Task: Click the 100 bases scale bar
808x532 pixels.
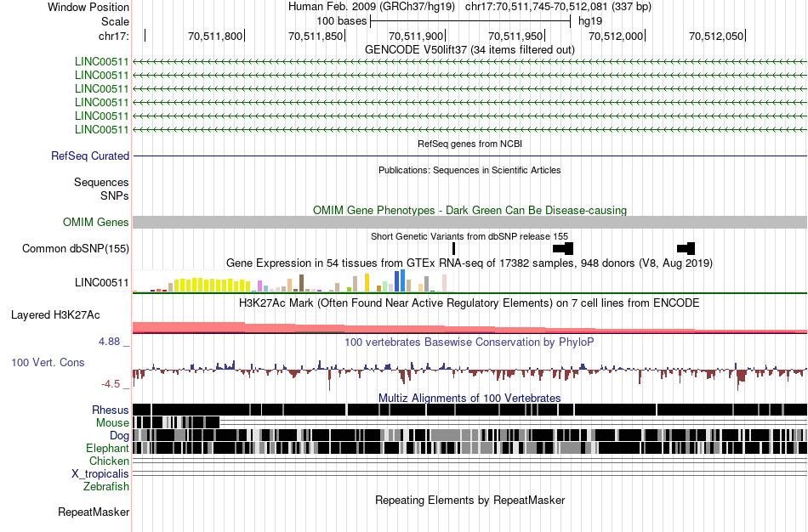Action: pos(470,21)
